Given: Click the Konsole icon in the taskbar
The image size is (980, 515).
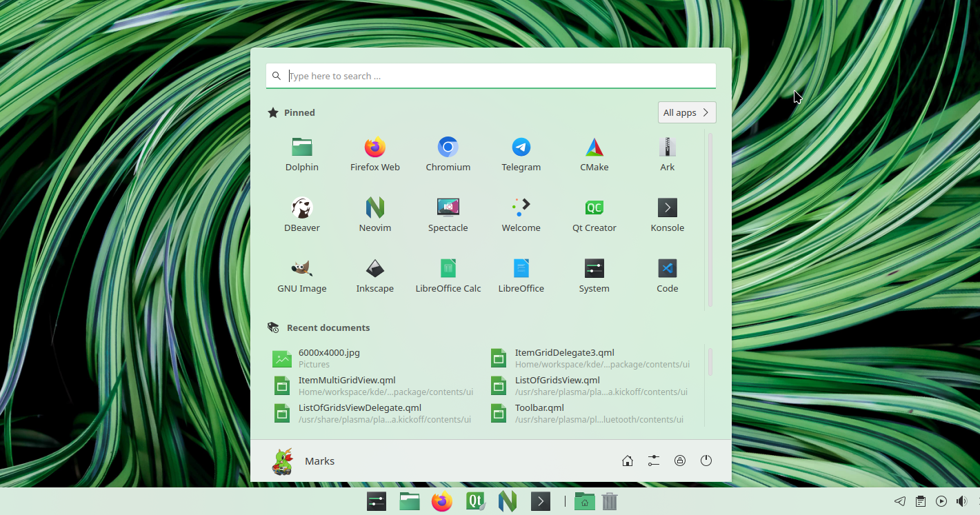Looking at the screenshot, I should coord(541,501).
